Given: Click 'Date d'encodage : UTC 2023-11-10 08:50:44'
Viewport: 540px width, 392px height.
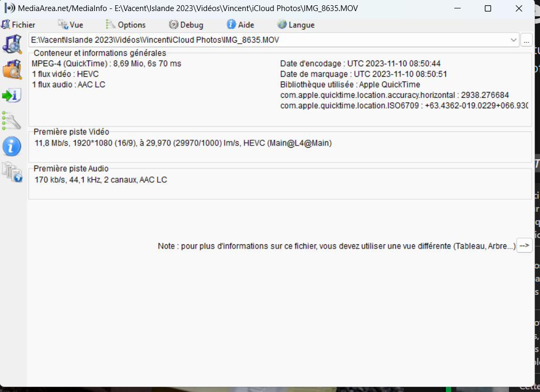Looking at the screenshot, I should [x=360, y=64].
